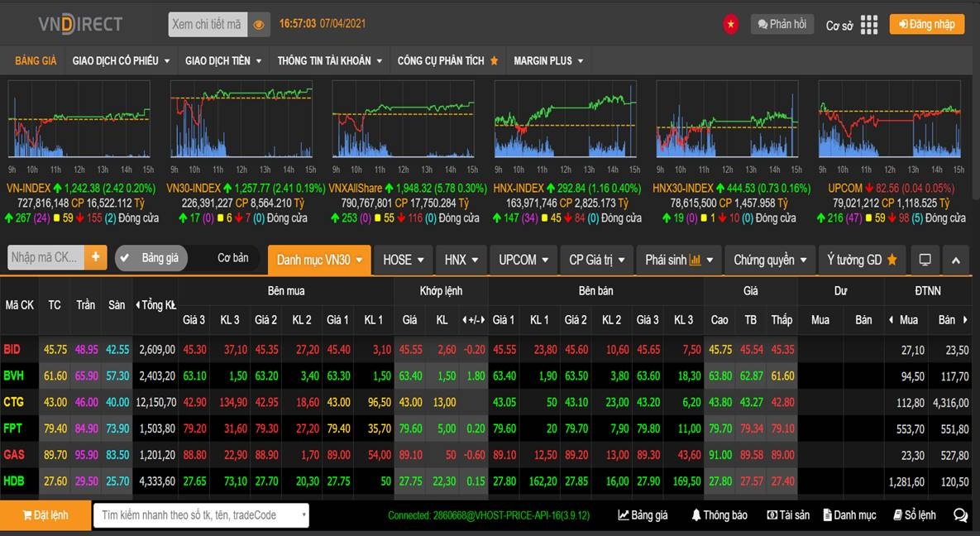Toggle the Bảng giá checkmark switch

click(125, 257)
